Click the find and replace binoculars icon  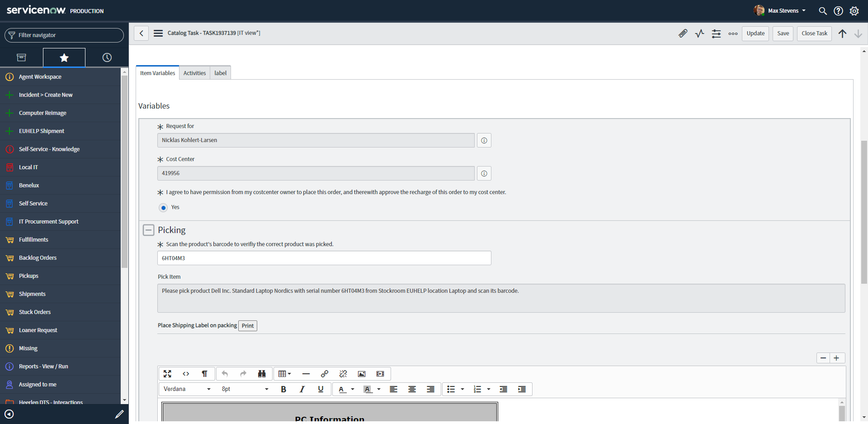[262, 374]
